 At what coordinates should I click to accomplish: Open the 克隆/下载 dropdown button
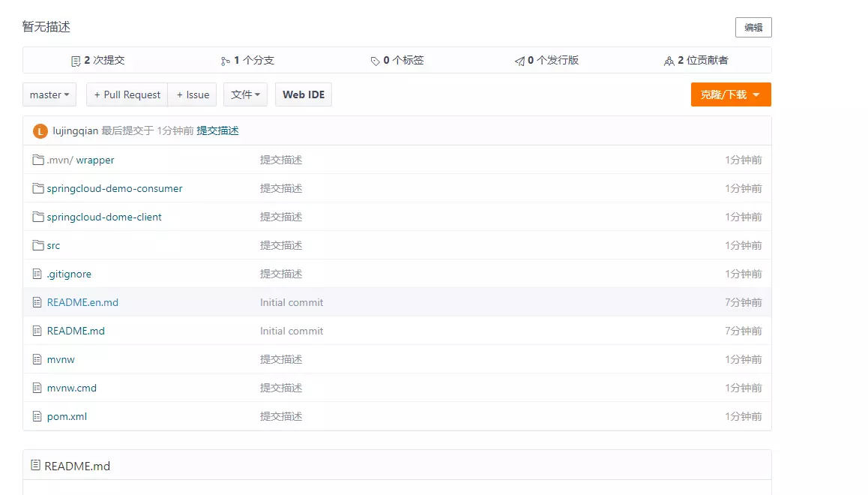[x=731, y=94]
